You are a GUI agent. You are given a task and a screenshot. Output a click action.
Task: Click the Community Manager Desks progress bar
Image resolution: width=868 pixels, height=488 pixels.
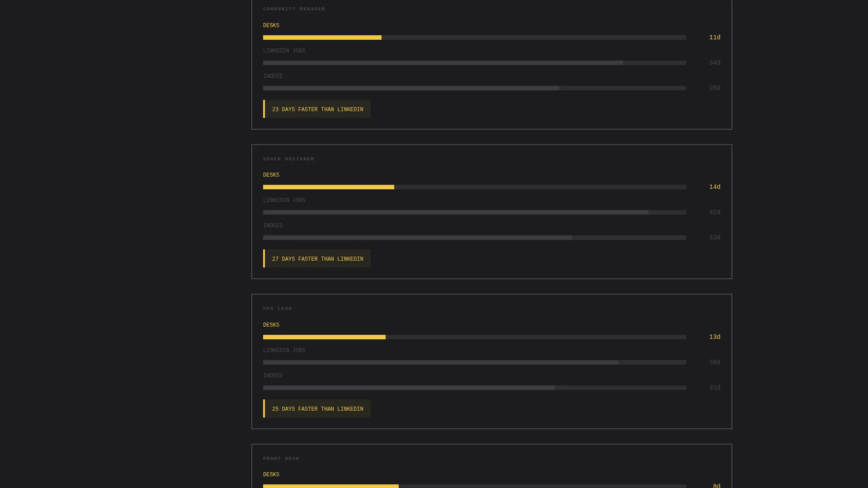(475, 38)
